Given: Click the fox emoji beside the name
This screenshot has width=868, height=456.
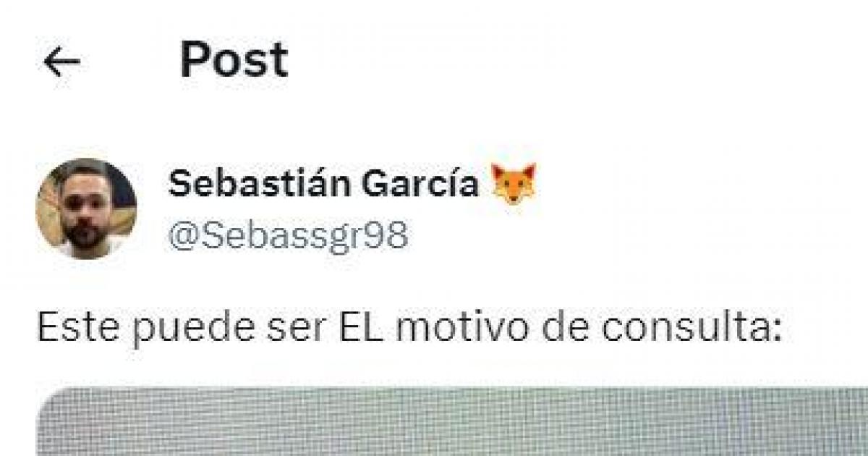Looking at the screenshot, I should pos(514,185).
